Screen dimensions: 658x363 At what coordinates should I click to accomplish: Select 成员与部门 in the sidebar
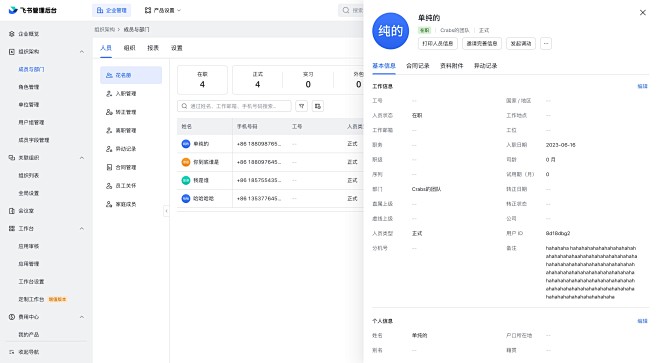pyautogui.click(x=31, y=69)
